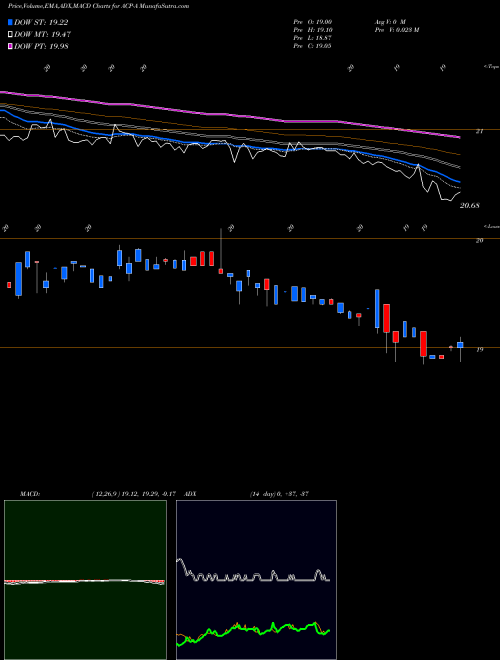The image size is (500, 660).
Task: Click the 'Pre H: 19.10' value
Action: 312,30
